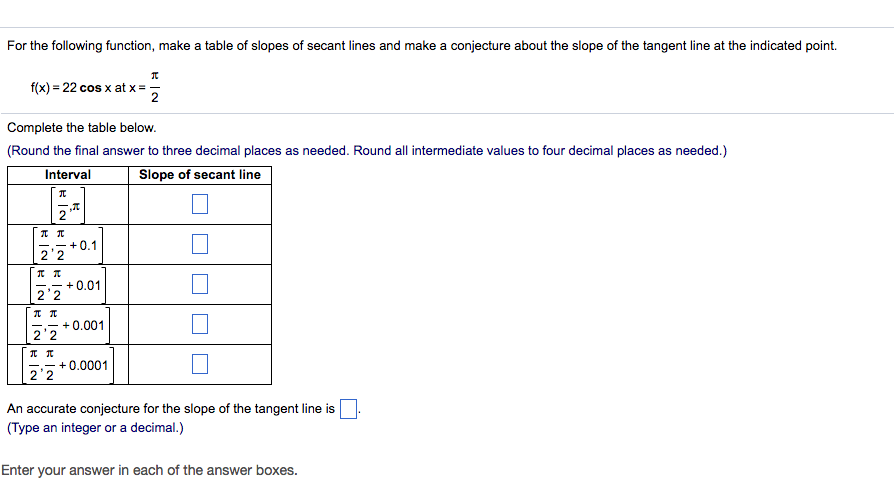Click the rounding instruction in parentheses
Image resolution: width=894 pixels, height=482 pixels.
pos(366,151)
